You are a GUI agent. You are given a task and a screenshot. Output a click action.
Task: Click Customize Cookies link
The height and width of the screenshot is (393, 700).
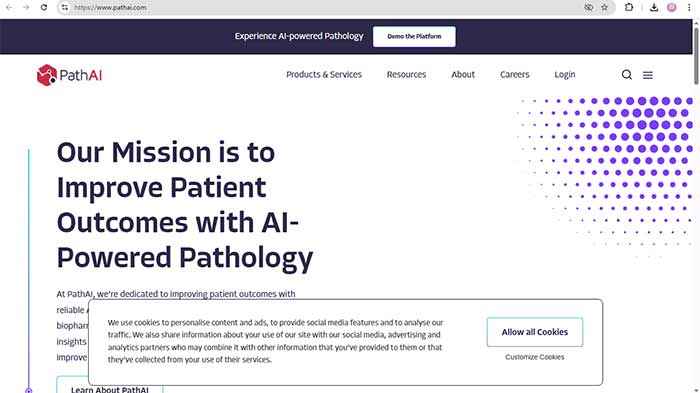click(535, 357)
